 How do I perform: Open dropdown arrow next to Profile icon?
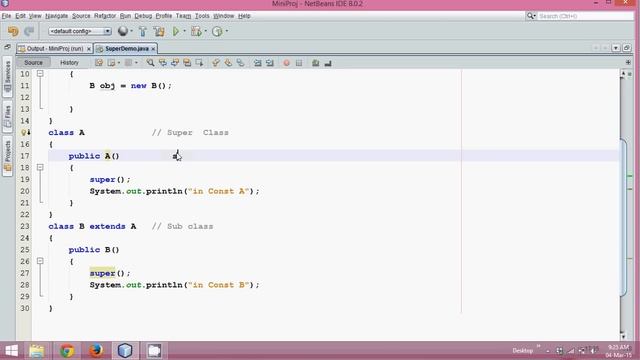tap(227, 31)
